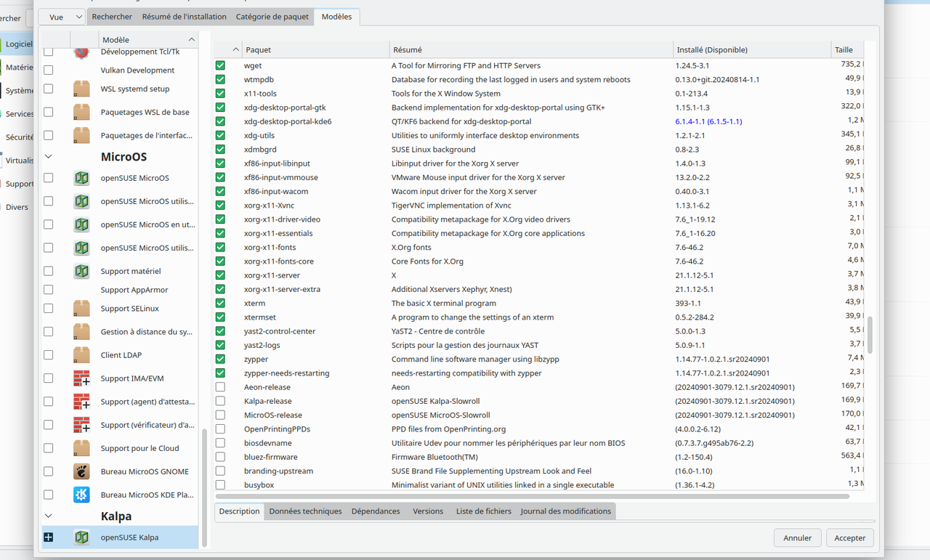Screen dimensions: 930x560
Task: Open the Vue dropdown menu
Action: [61, 17]
